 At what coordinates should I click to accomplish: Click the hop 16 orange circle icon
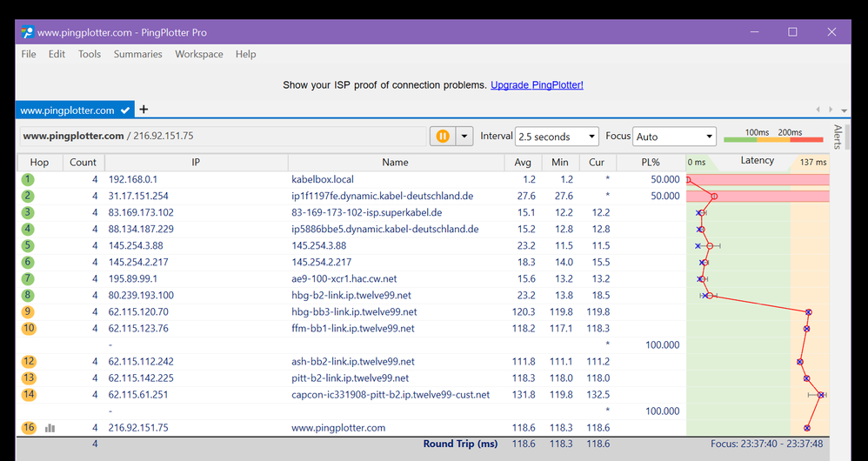pos(29,428)
